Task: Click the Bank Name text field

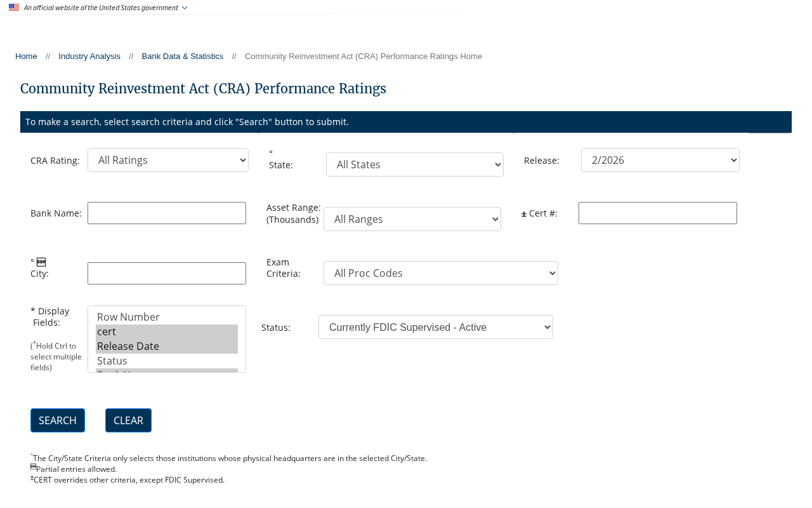Action: pos(167,213)
